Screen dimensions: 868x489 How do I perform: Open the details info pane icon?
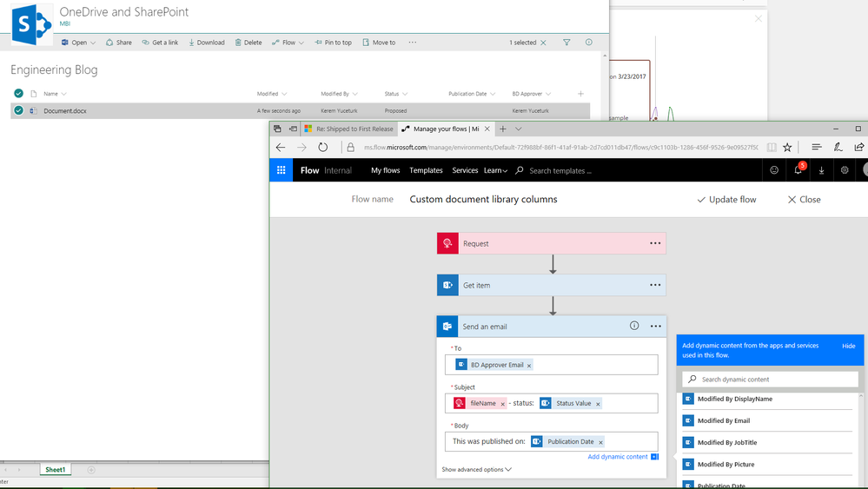[588, 43]
